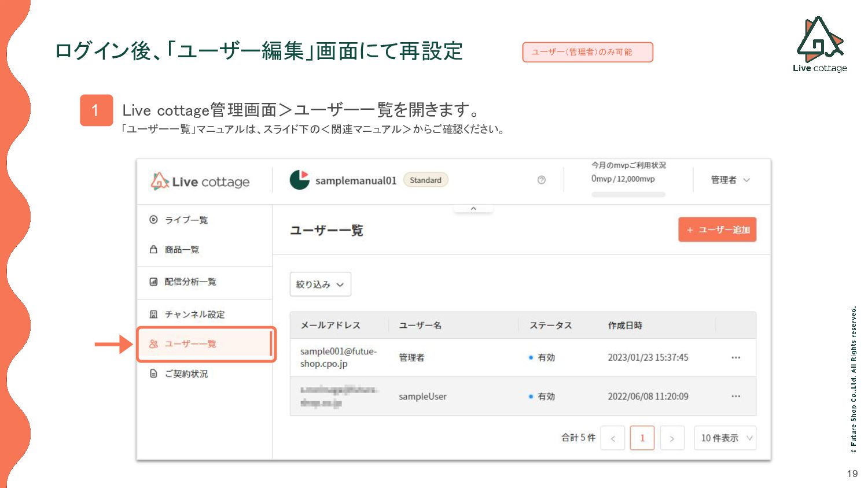Screen dimensions: 868x488
Task: Select the sample001@futue-shop.cpo.jp email cell
Action: tap(339, 357)
